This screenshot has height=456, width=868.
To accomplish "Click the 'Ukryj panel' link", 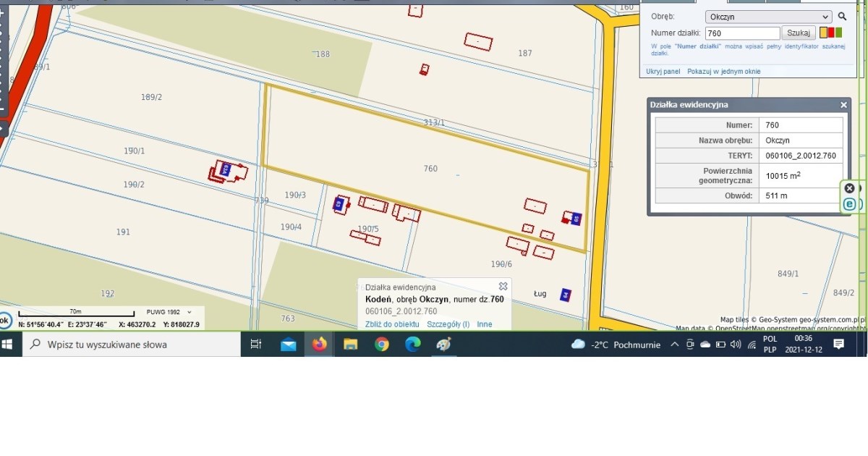I will point(663,72).
